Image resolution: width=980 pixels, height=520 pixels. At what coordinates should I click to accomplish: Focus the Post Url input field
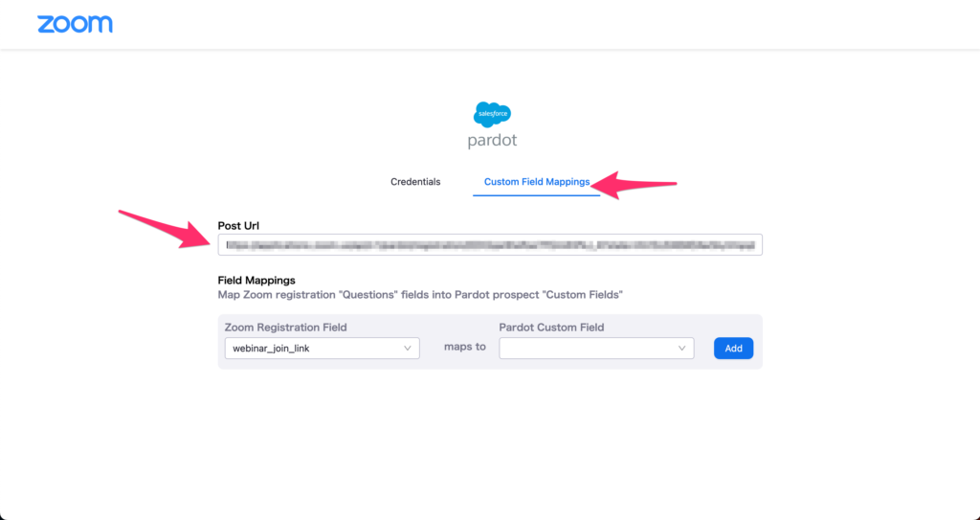(490, 245)
